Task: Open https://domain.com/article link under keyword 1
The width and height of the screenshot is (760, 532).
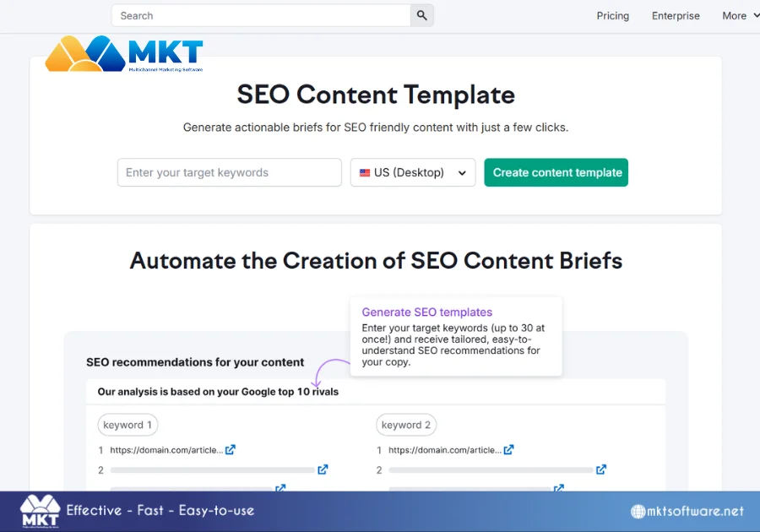Action: click(166, 450)
